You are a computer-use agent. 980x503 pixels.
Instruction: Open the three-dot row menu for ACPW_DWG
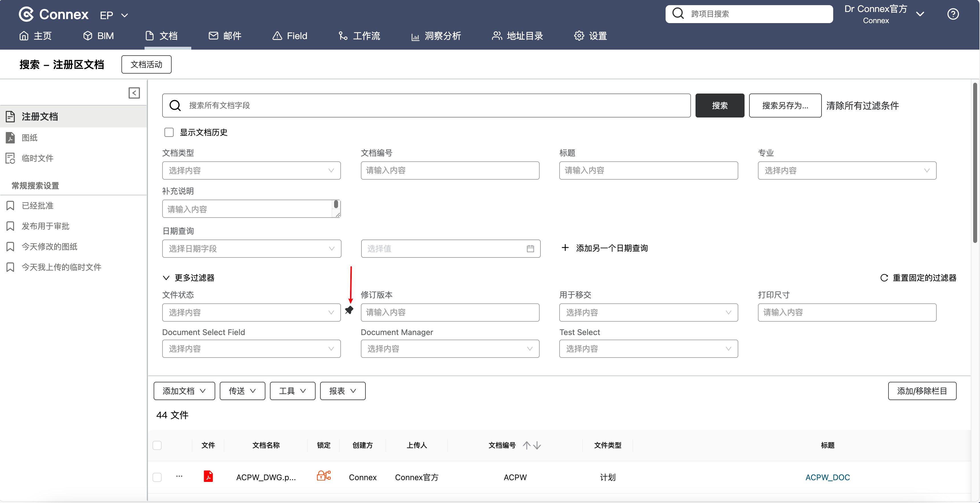[x=179, y=476]
